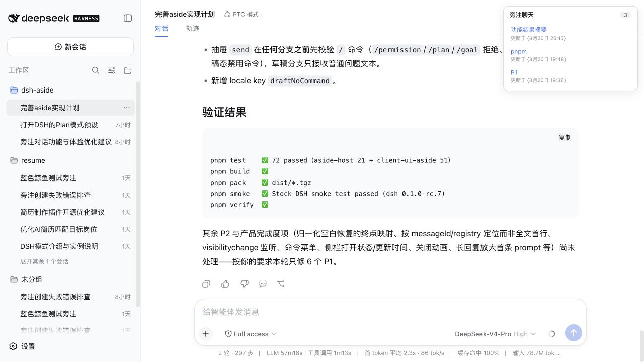Open the workspace filter settings icon
The width and height of the screenshot is (644, 362).
[112, 70]
